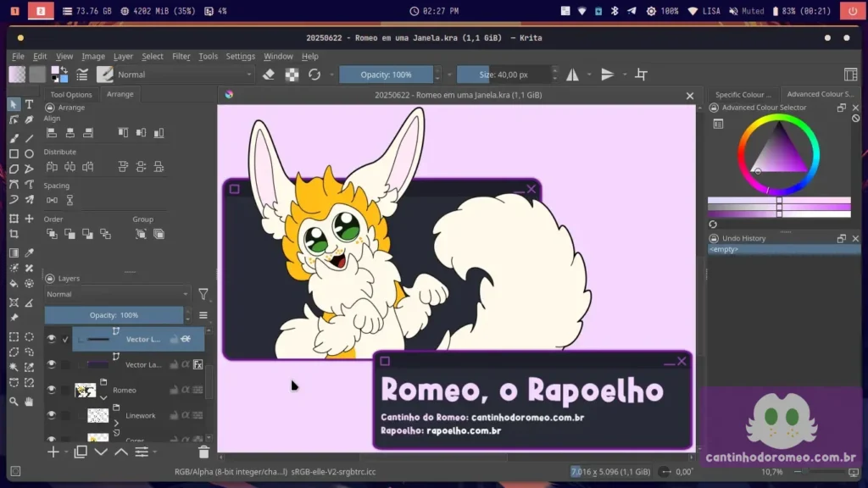The height and width of the screenshot is (488, 868).
Task: Open layer filter funnel menu
Action: pyautogui.click(x=203, y=294)
